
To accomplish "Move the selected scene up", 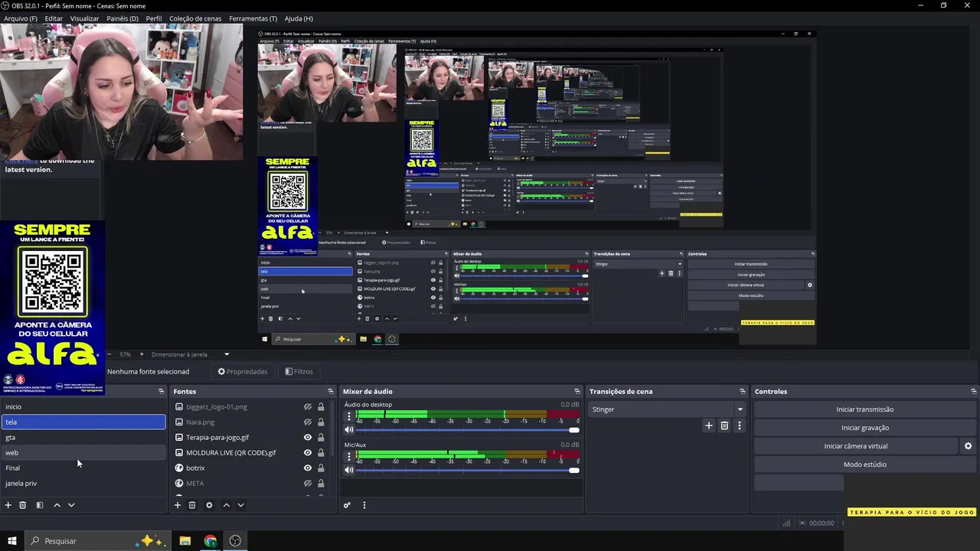I will (x=57, y=505).
